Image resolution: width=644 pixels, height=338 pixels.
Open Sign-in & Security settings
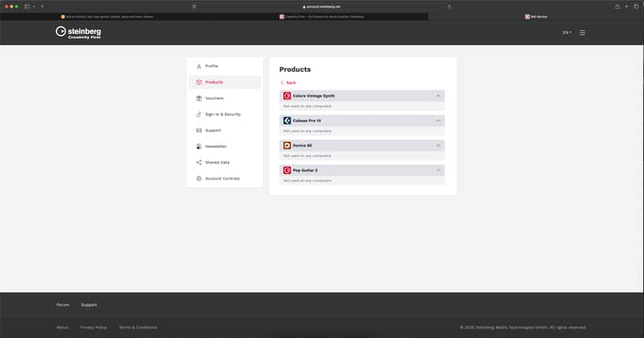[223, 114]
